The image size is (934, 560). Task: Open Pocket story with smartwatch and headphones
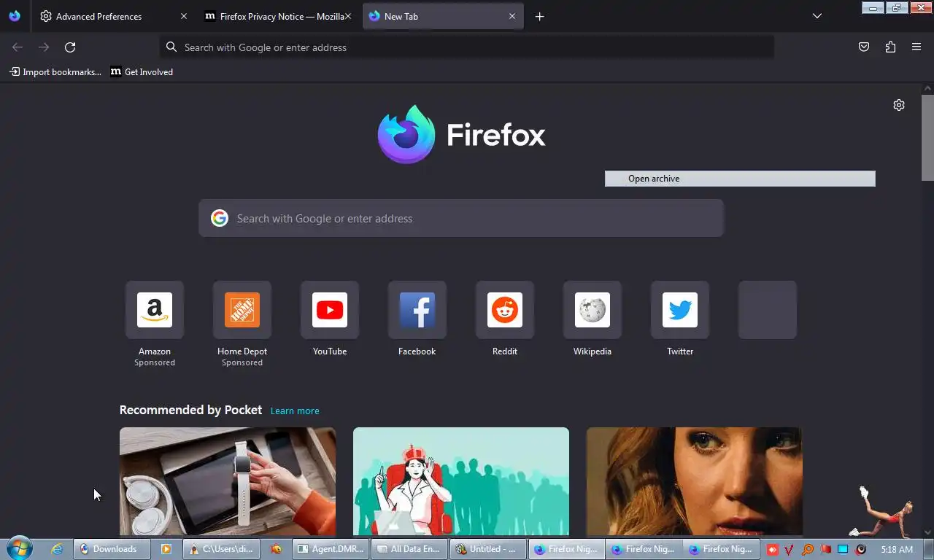pos(228,481)
